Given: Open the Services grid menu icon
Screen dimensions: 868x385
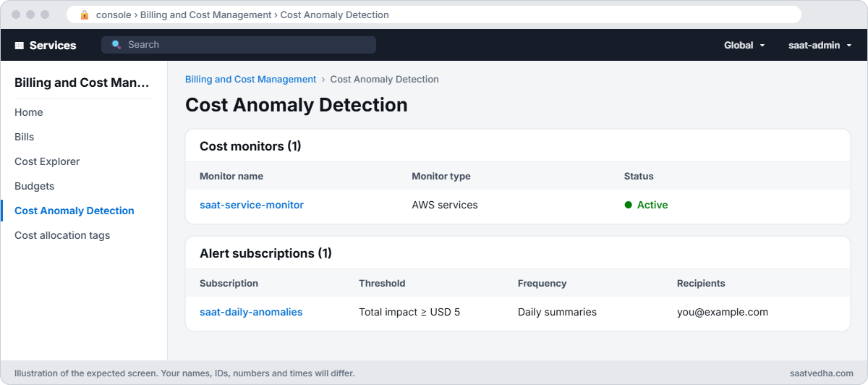Looking at the screenshot, I should click(x=20, y=45).
